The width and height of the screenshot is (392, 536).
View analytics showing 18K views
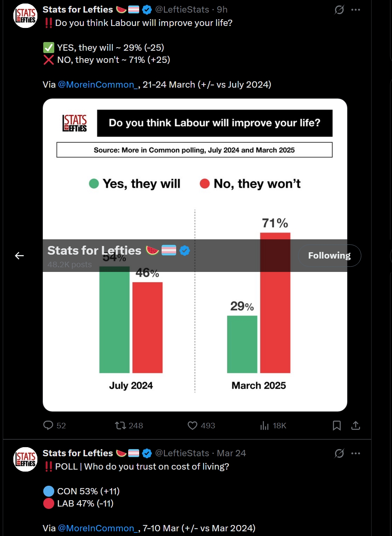(265, 426)
